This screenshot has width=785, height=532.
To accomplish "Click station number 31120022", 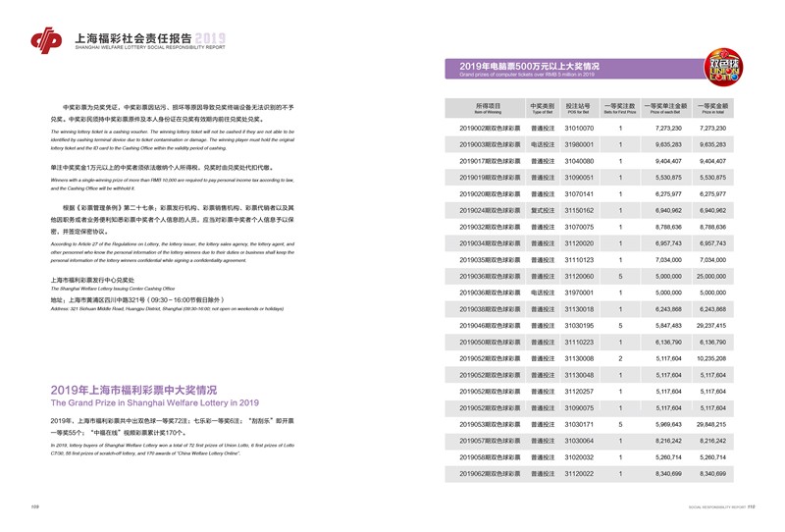I will pyautogui.click(x=579, y=474).
